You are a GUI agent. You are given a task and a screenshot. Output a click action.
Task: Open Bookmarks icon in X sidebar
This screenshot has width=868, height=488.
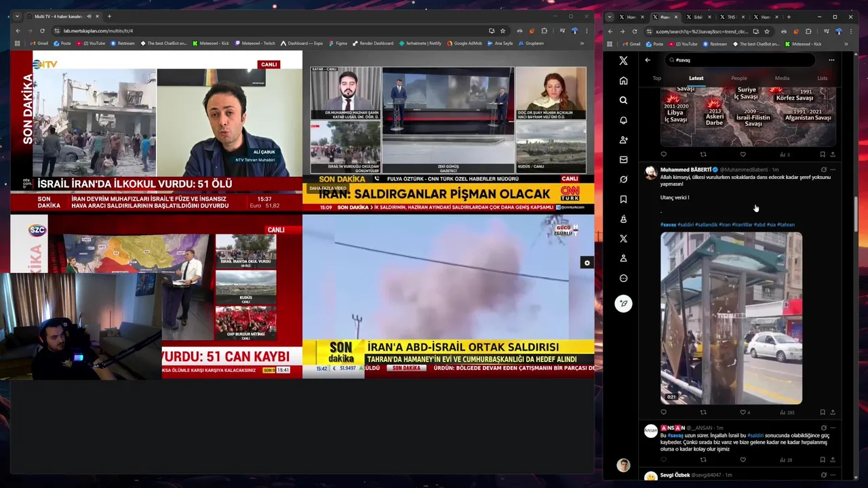(623, 199)
